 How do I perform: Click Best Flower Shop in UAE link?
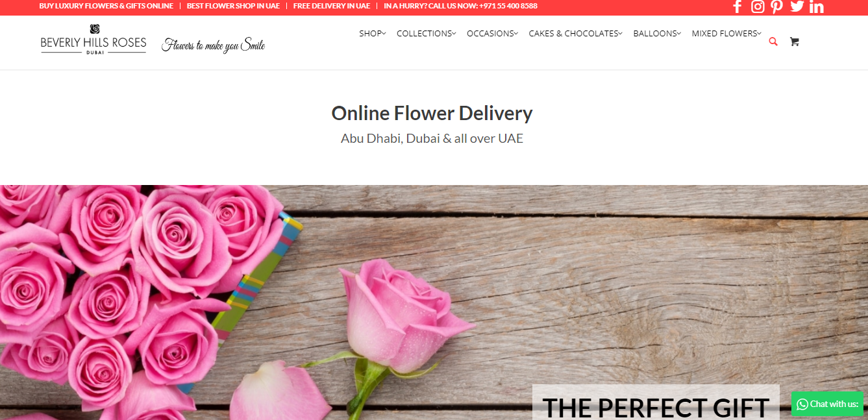click(x=233, y=6)
